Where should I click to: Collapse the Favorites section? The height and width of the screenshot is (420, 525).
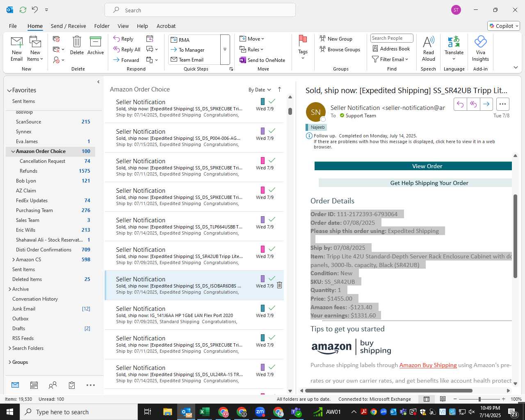(x=9, y=91)
